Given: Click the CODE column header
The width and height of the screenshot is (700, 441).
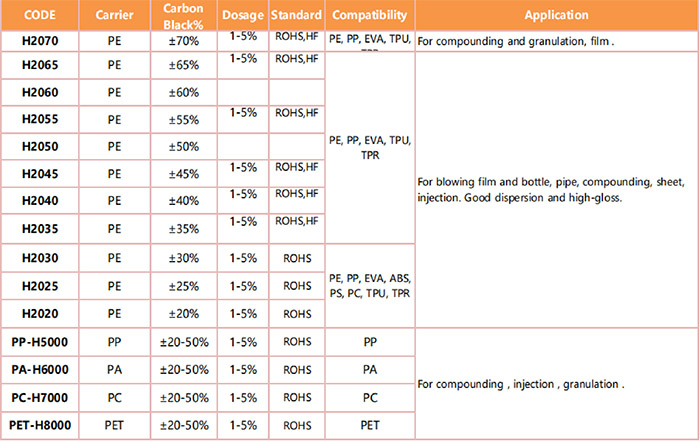Looking at the screenshot, I should pyautogui.click(x=40, y=15).
